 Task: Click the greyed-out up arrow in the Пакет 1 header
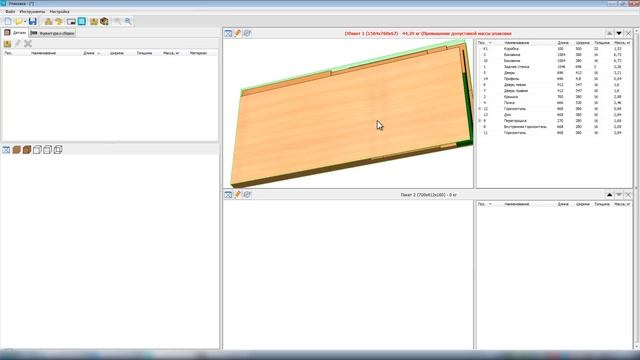tap(609, 33)
